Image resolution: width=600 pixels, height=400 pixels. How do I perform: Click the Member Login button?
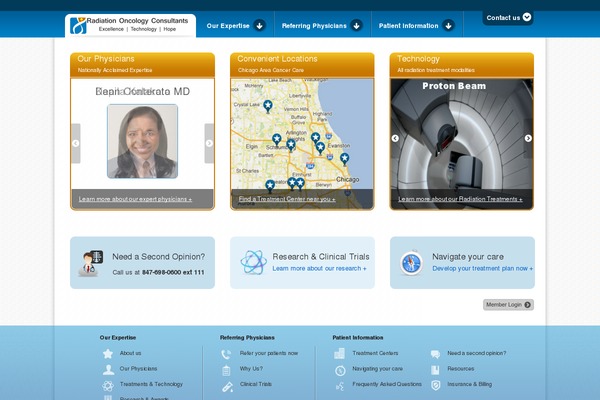point(508,305)
